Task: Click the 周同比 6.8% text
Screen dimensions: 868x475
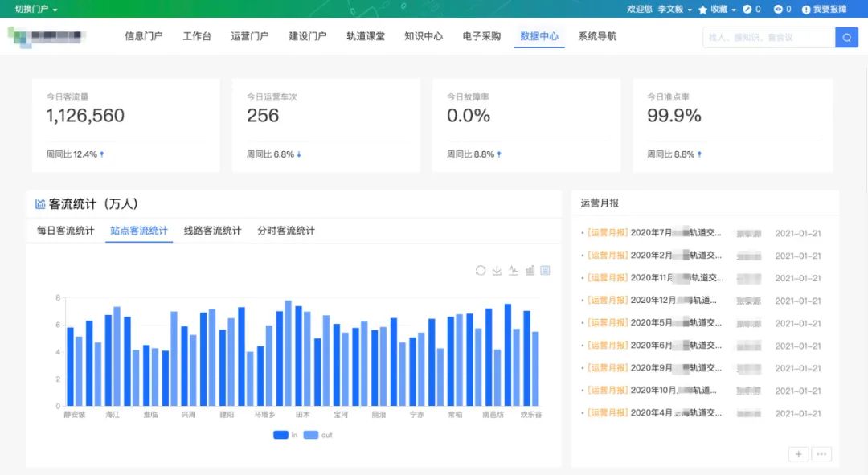Action: point(270,154)
